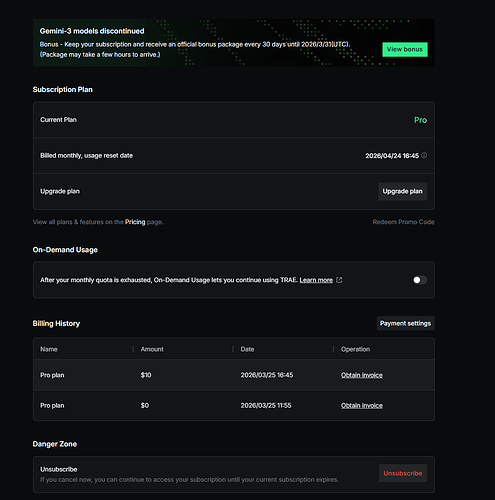Click the 2026/04/24 16:45 reset date
This screenshot has width=495, height=500.
pyautogui.click(x=392, y=156)
